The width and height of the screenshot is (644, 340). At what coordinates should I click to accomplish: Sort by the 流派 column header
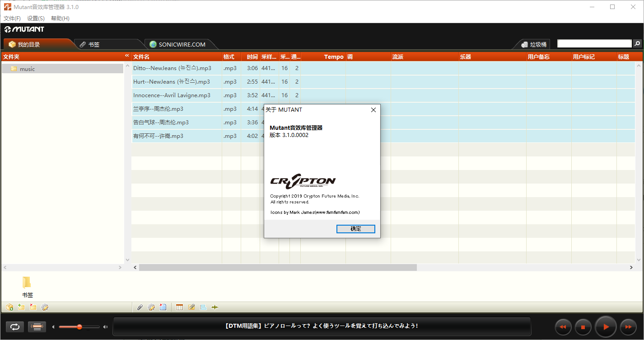pyautogui.click(x=425, y=57)
